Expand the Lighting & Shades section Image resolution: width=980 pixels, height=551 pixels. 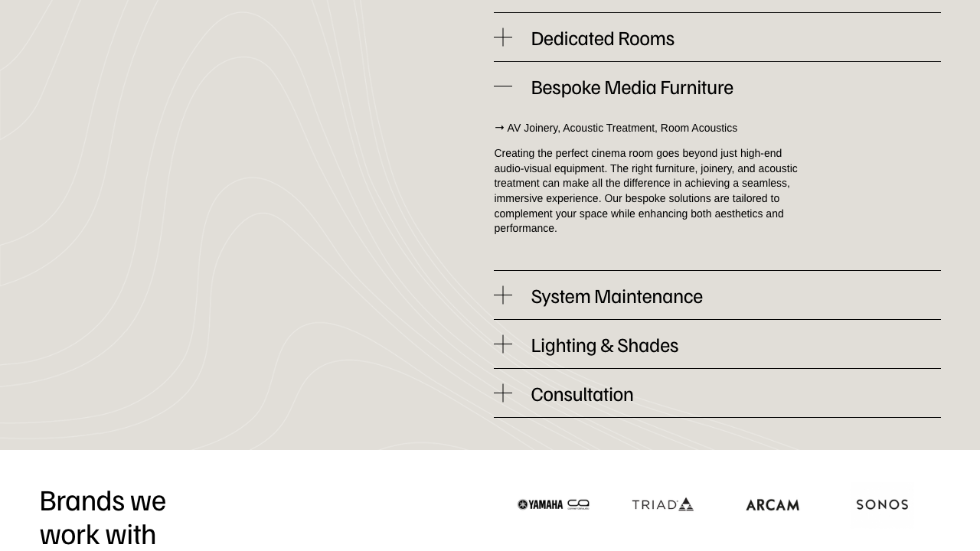tap(604, 345)
